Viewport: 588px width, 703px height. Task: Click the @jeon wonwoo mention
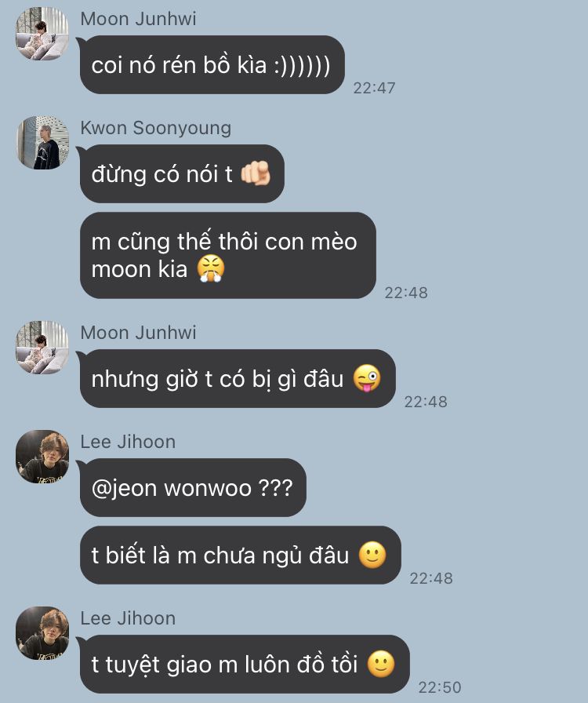tap(172, 488)
